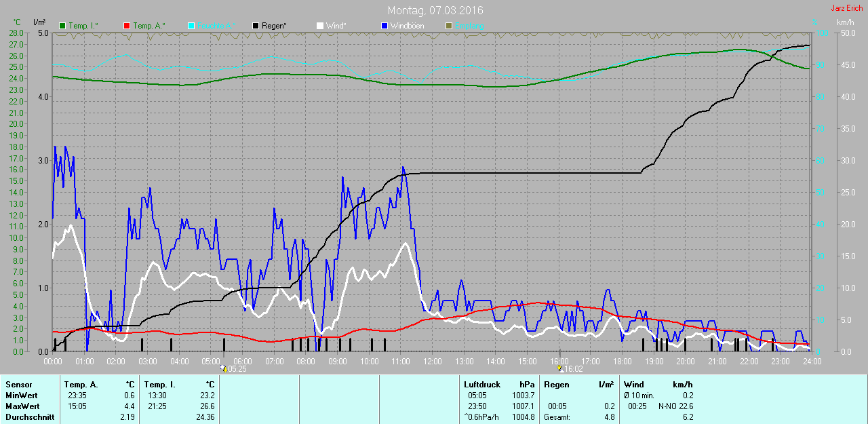Click the date title Montag, 07.03.2016

click(435, 11)
